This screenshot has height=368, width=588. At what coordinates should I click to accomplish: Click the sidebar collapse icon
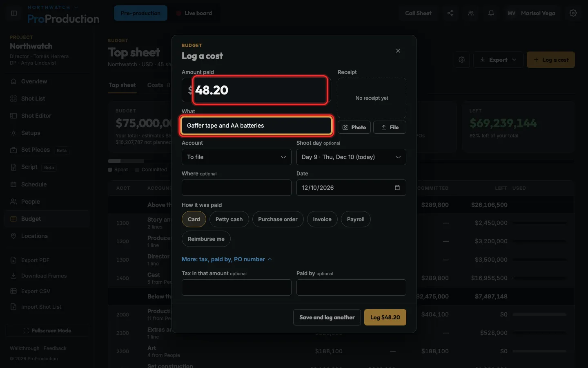pos(14,13)
